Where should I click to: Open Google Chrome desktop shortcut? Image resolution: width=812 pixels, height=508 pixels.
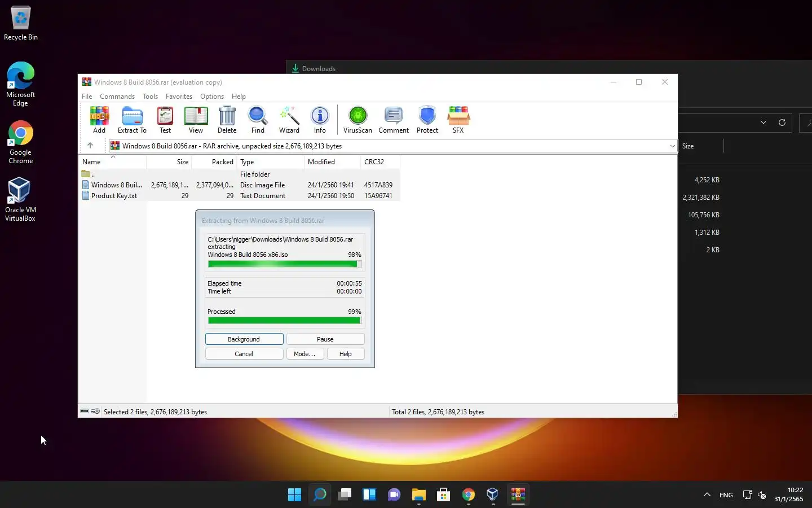tap(21, 142)
